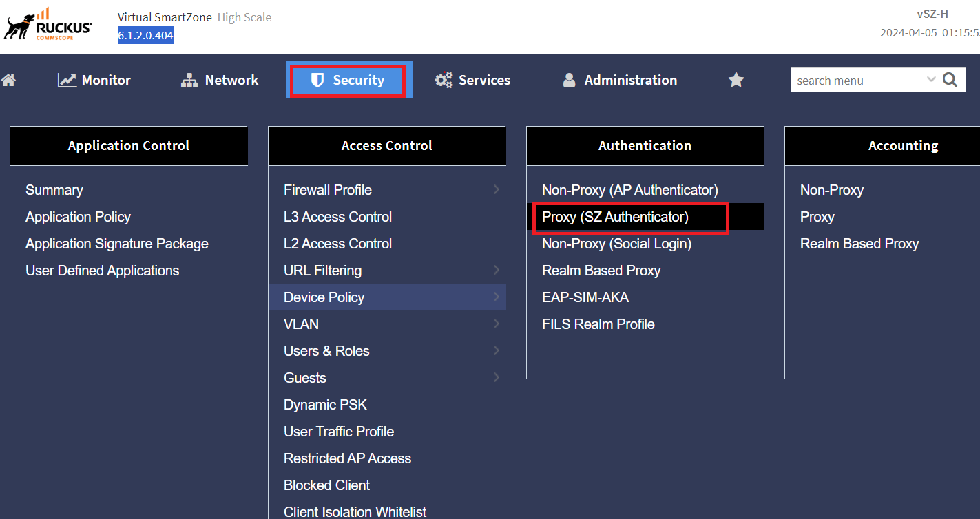
Task: Open VLAN under Access Control
Action: (301, 324)
